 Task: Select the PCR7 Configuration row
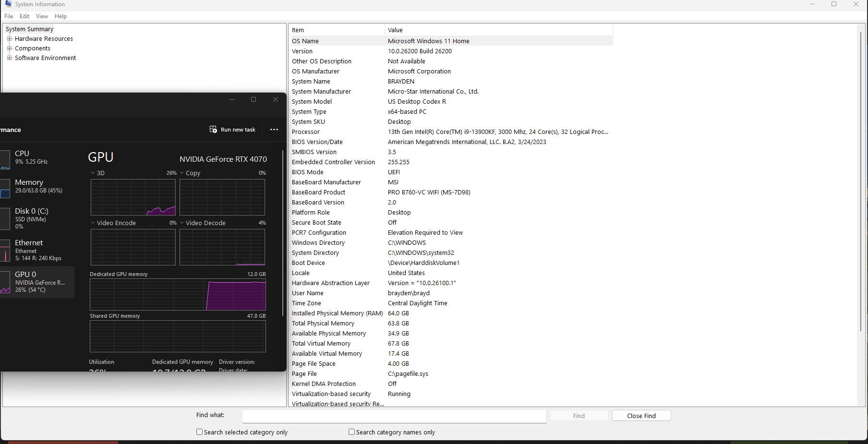tap(451, 233)
